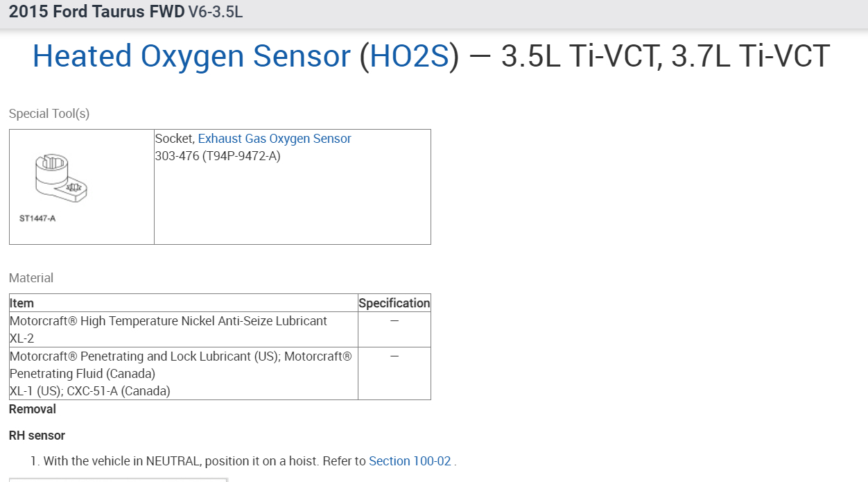Click the Item column header
The height and width of the screenshot is (482, 868).
pyautogui.click(x=21, y=303)
